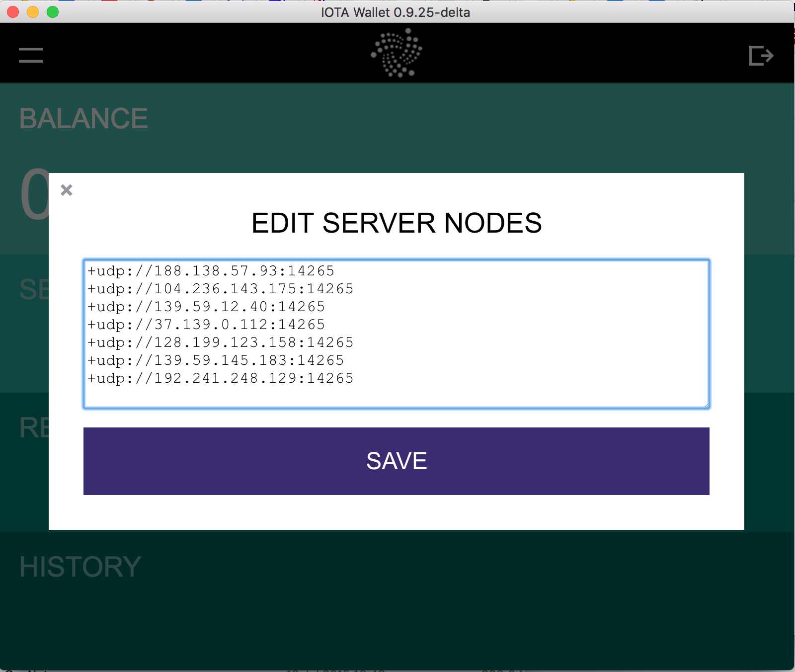Click line +udp://188.138.57.93:14265

211,271
